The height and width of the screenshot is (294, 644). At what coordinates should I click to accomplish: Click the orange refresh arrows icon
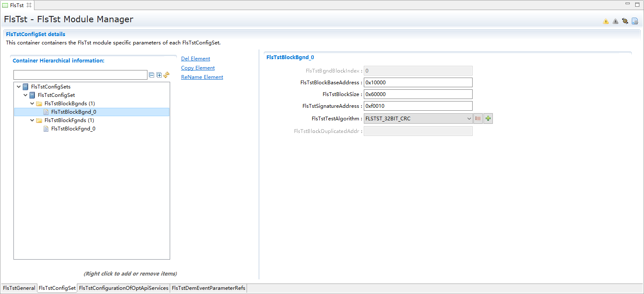click(x=166, y=75)
